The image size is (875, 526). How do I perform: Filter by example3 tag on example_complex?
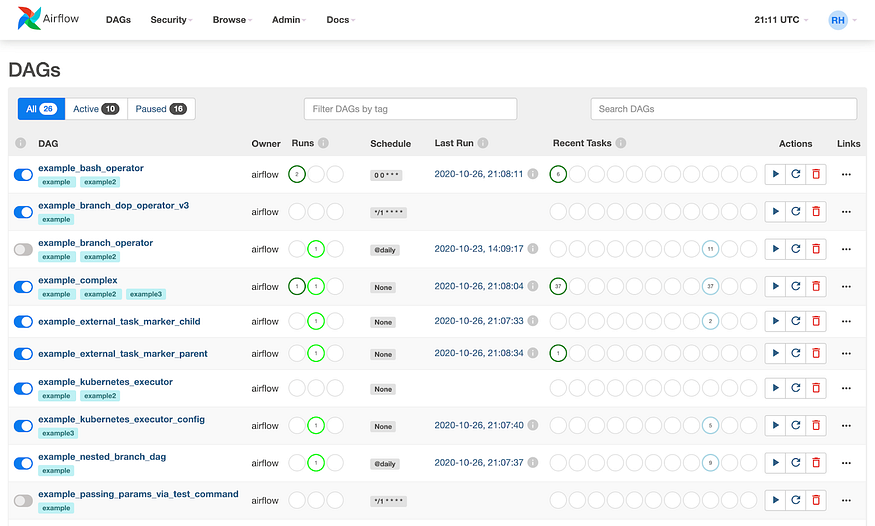pyautogui.click(x=146, y=294)
